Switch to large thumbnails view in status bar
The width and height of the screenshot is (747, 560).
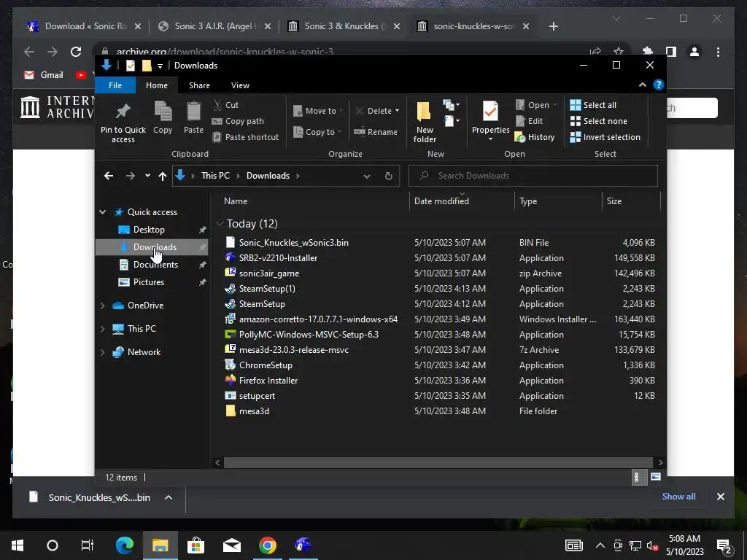tap(656, 477)
